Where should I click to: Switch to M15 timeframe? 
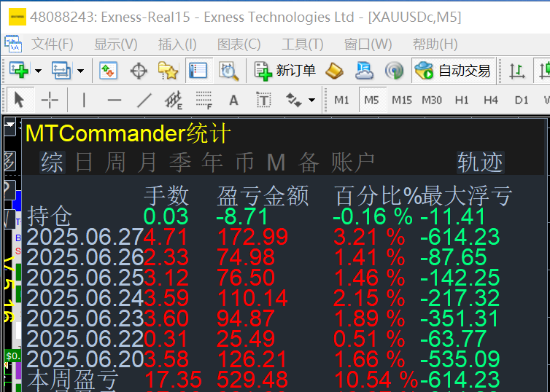(x=402, y=101)
